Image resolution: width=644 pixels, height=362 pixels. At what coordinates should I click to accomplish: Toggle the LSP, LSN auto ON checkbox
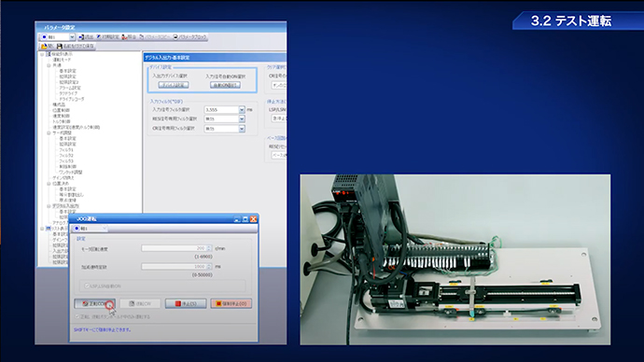pyautogui.click(x=87, y=285)
